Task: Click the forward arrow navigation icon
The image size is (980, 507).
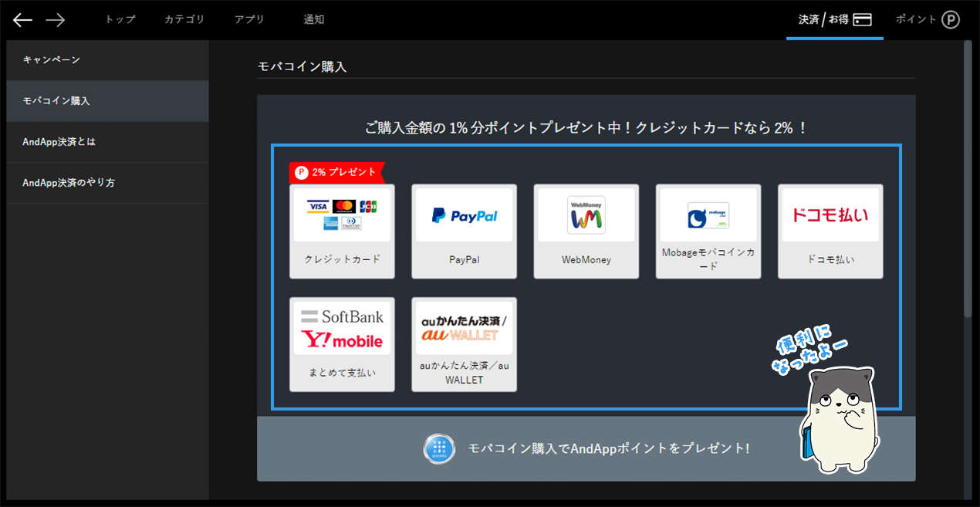Action: click(x=55, y=20)
